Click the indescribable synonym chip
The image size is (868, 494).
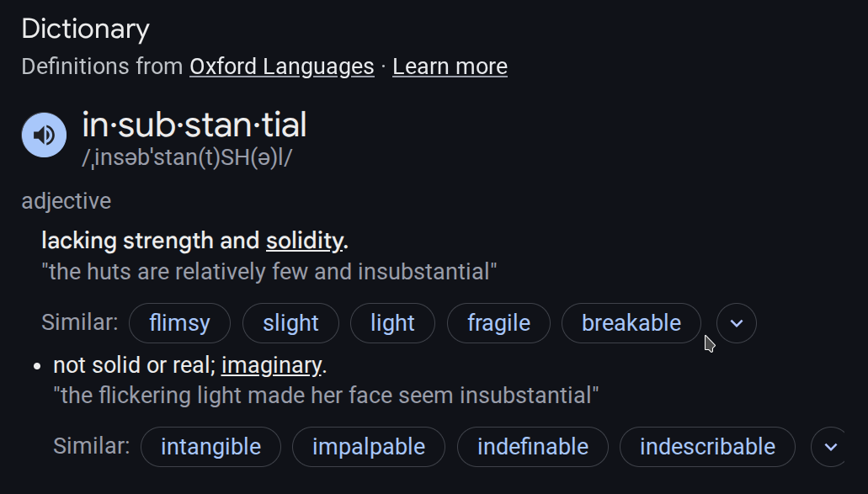707,447
